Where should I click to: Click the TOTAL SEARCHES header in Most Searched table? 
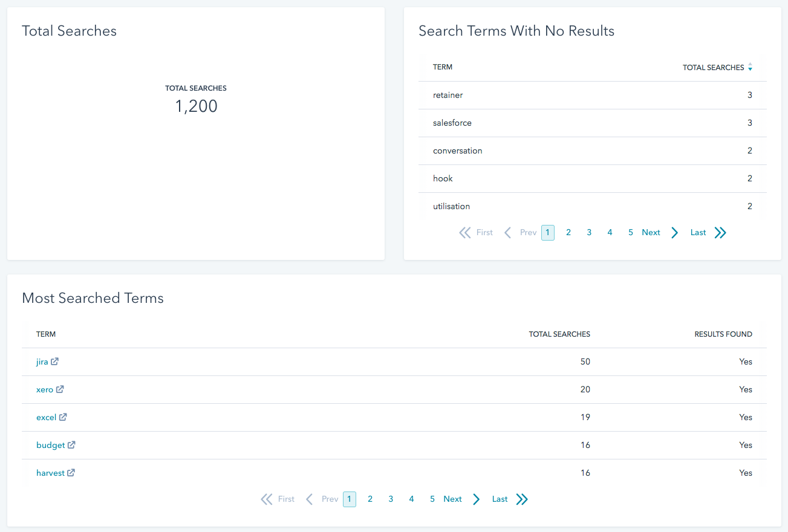pos(559,334)
